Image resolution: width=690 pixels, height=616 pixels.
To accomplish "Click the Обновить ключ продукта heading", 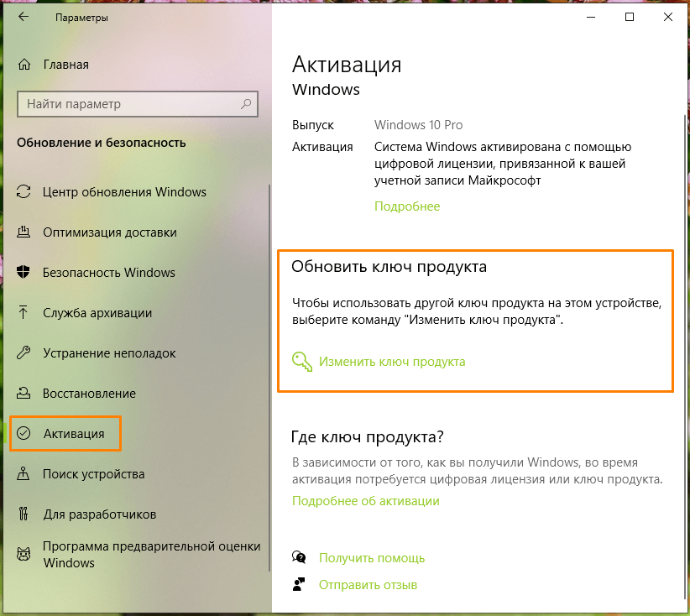I will pos(389,267).
